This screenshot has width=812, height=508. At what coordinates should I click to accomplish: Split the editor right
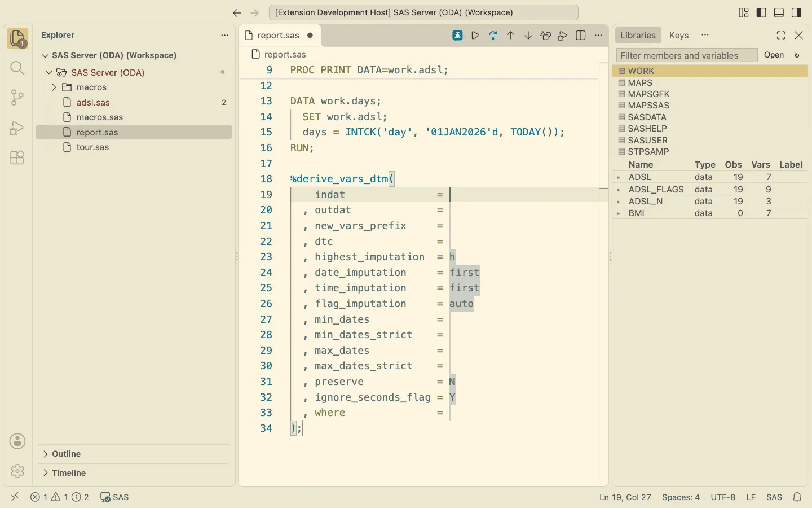pyautogui.click(x=581, y=36)
